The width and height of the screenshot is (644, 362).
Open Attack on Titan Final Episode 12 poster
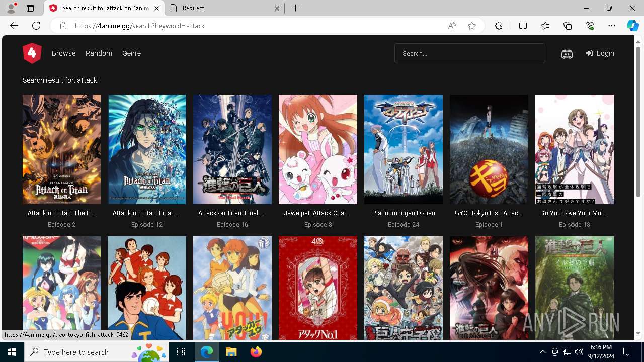pos(147,149)
